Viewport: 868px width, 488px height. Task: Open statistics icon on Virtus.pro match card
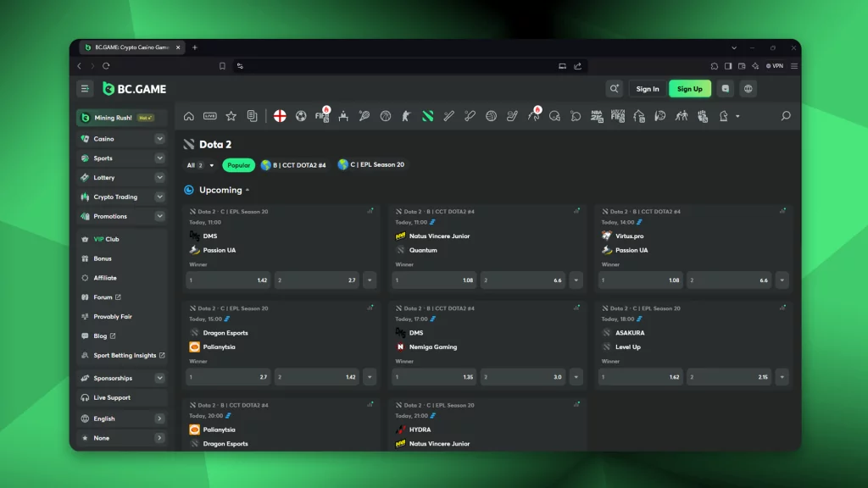(x=782, y=211)
